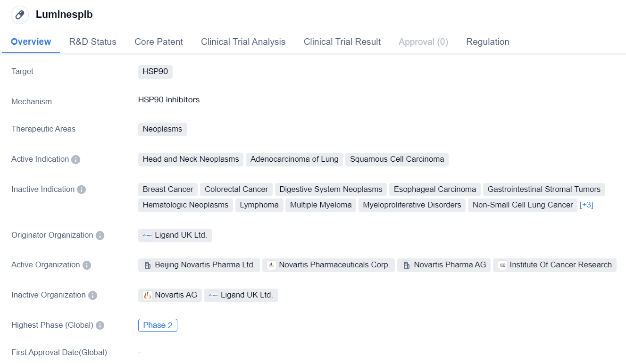Click the Neoplasms therapeutic area tag
Image resolution: width=626 pixels, height=364 pixels.
pyautogui.click(x=162, y=129)
